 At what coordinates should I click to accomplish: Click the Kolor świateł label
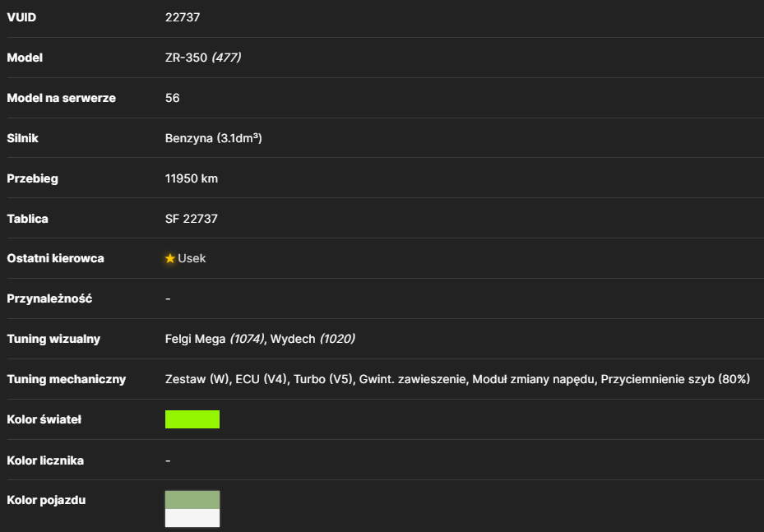click(44, 419)
